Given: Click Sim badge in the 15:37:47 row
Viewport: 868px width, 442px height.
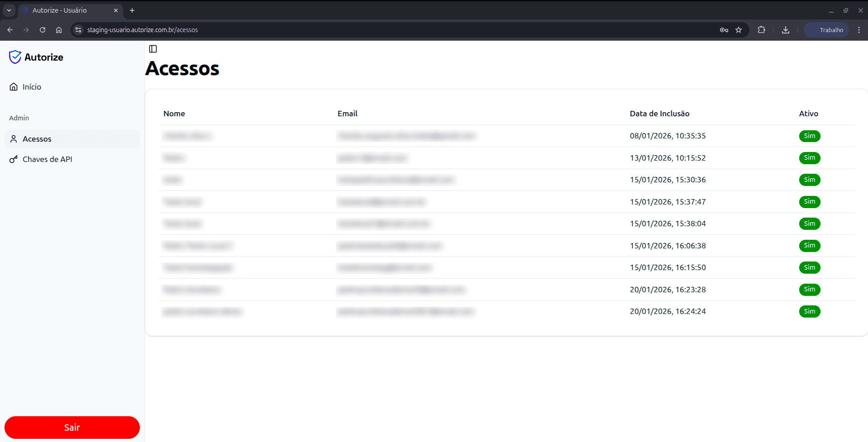Looking at the screenshot, I should click(810, 202).
